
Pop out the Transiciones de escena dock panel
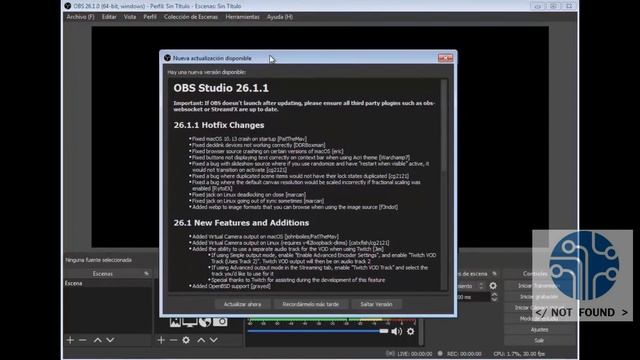(494, 273)
